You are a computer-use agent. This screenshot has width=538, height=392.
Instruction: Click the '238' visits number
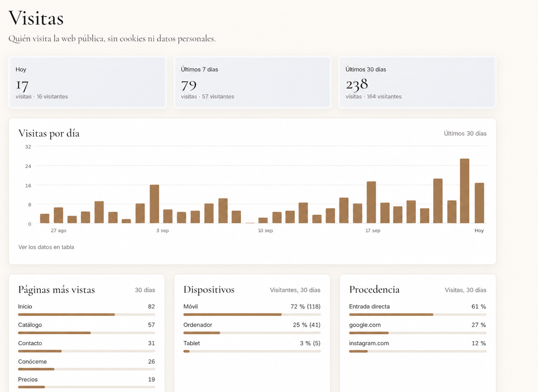[357, 84]
